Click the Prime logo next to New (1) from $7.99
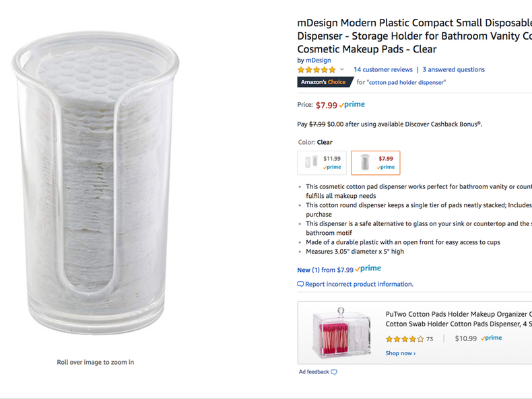 pos(368,269)
